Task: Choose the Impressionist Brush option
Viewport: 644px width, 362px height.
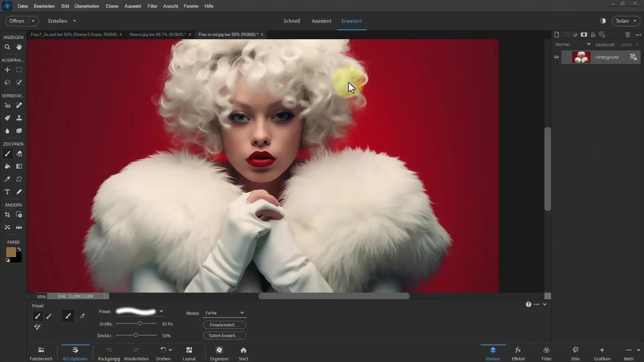Action: pyautogui.click(x=49, y=316)
